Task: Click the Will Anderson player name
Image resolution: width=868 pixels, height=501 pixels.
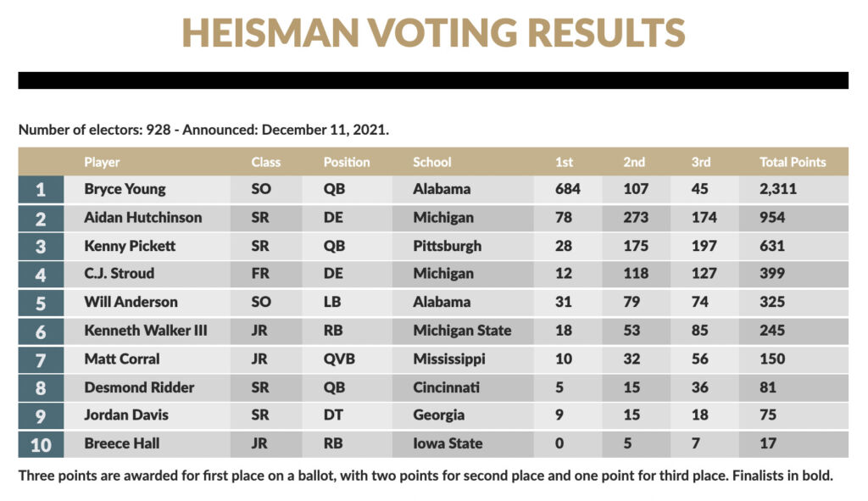Action: coord(131,302)
